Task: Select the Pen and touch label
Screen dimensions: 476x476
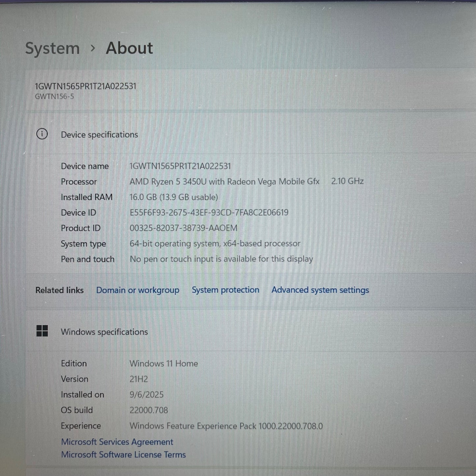Action: (x=88, y=259)
